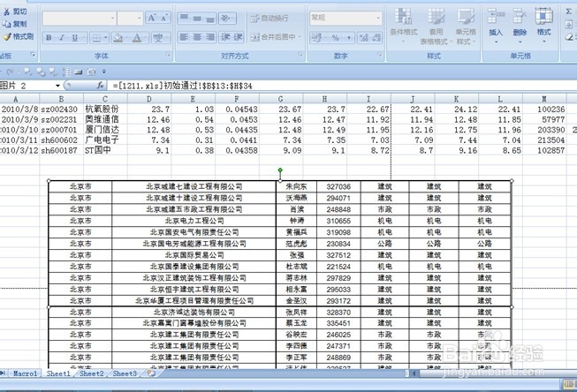
Task: Align text left
Action: point(185,37)
